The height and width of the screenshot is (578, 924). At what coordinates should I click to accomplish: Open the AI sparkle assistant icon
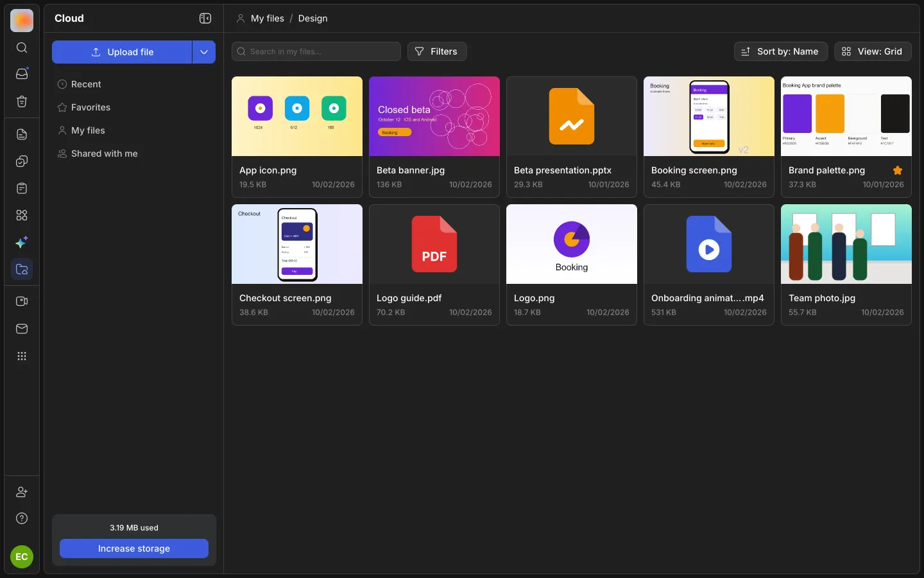pyautogui.click(x=22, y=242)
